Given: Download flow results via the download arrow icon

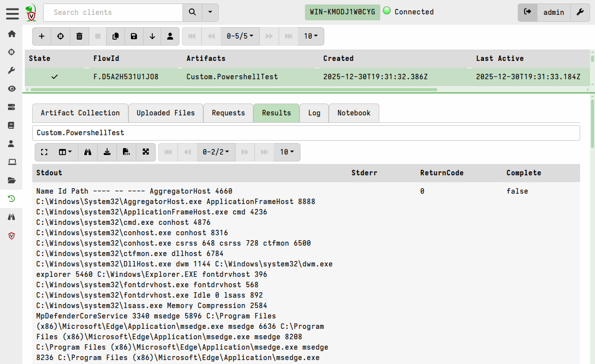Looking at the screenshot, I should tap(152, 36).
